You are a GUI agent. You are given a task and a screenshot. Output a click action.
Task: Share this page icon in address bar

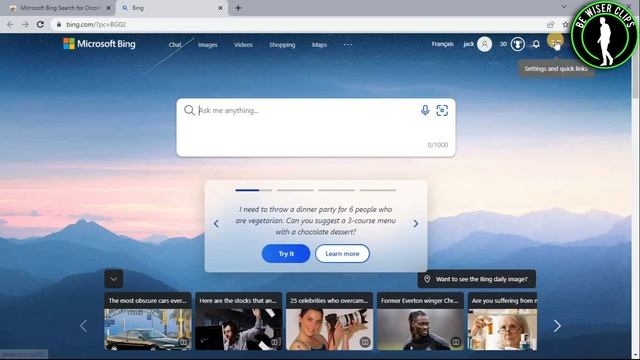pyautogui.click(x=551, y=24)
